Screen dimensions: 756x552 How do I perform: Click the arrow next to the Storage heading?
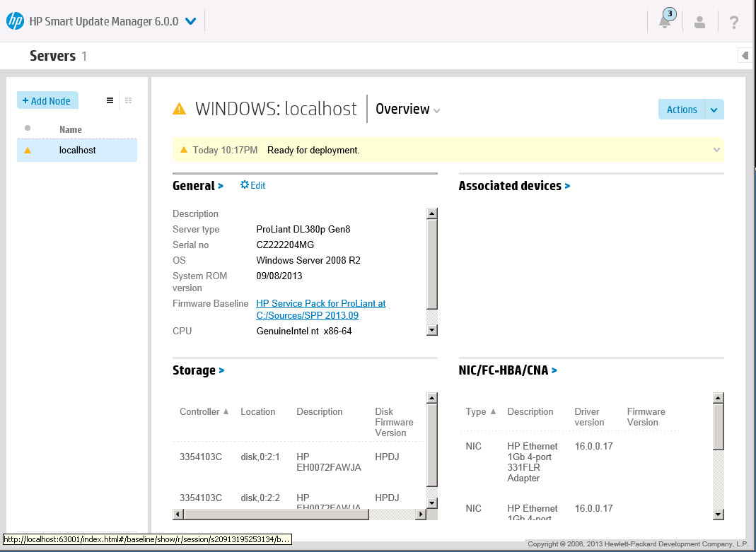click(222, 370)
